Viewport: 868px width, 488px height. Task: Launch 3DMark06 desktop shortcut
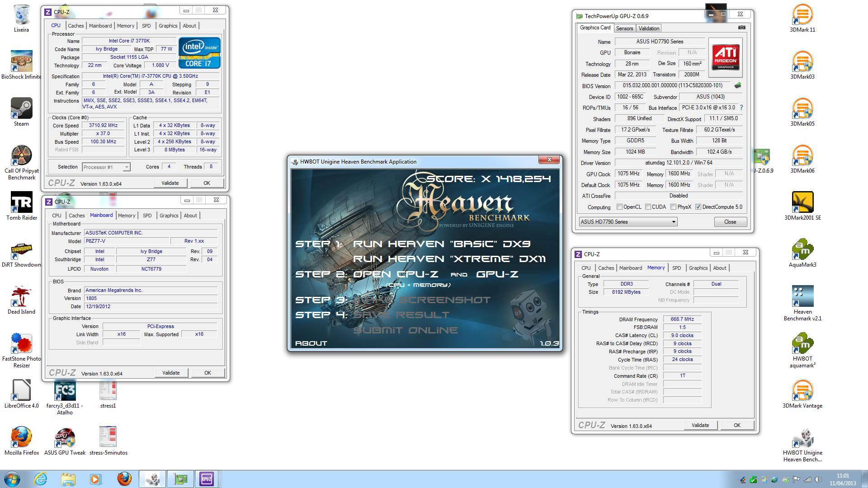[802, 159]
